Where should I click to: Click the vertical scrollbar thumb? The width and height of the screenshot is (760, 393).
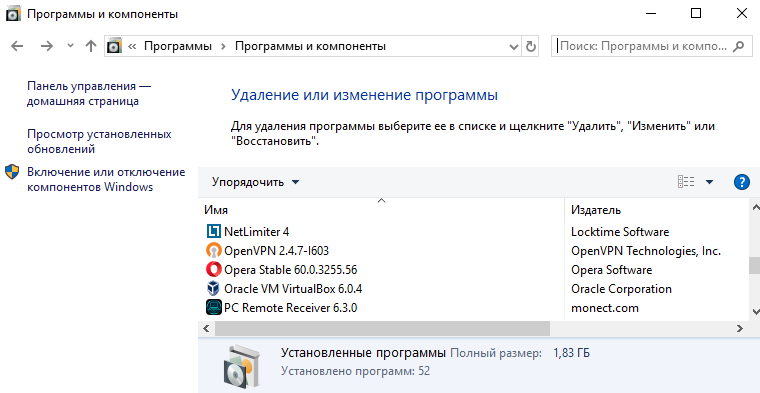[x=755, y=266]
